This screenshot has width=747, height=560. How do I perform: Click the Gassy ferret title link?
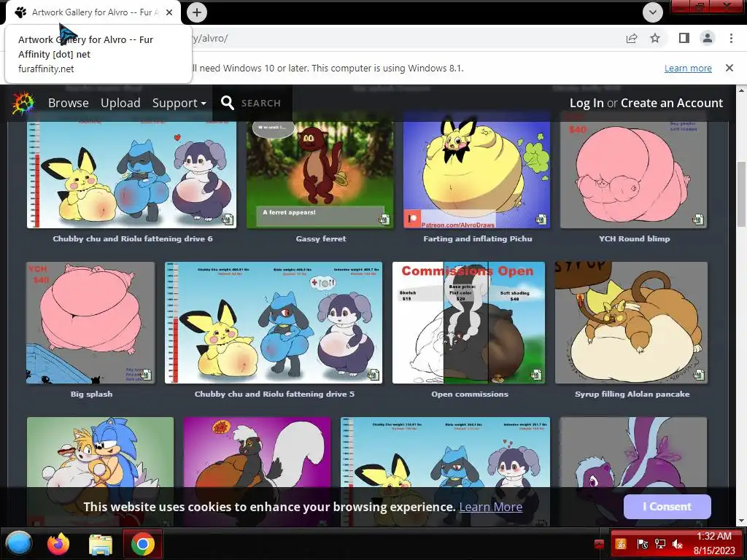click(x=321, y=238)
